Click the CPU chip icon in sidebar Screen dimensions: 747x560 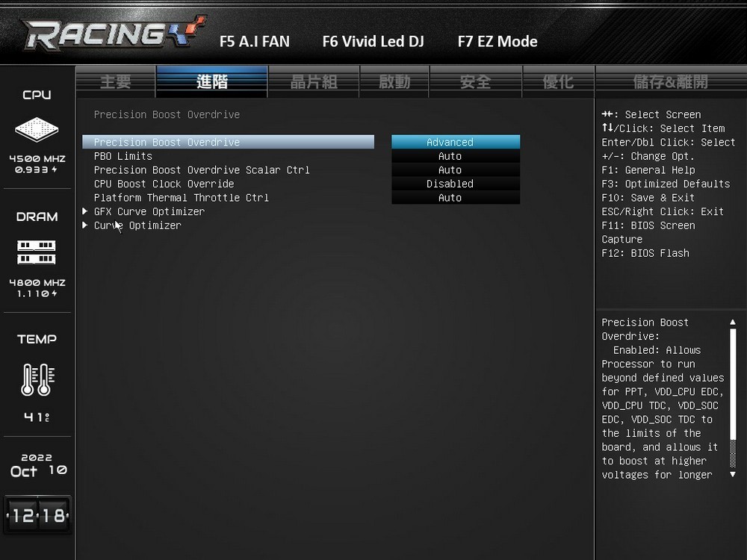[37, 129]
